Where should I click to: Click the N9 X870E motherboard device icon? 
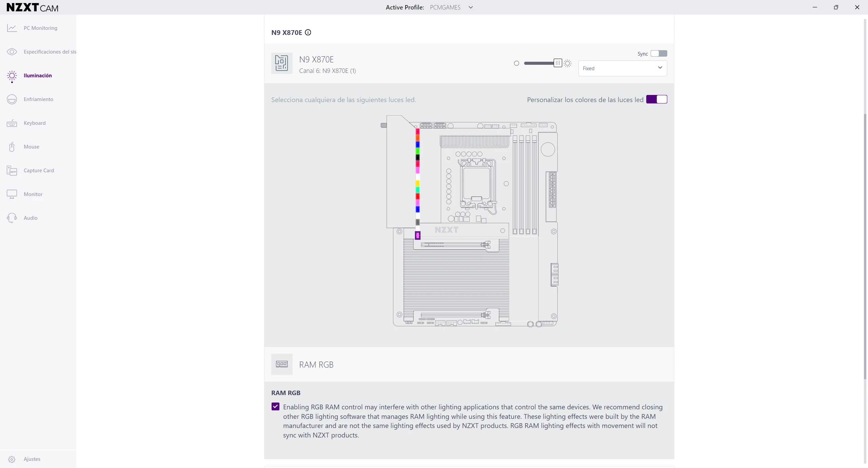[x=282, y=63]
